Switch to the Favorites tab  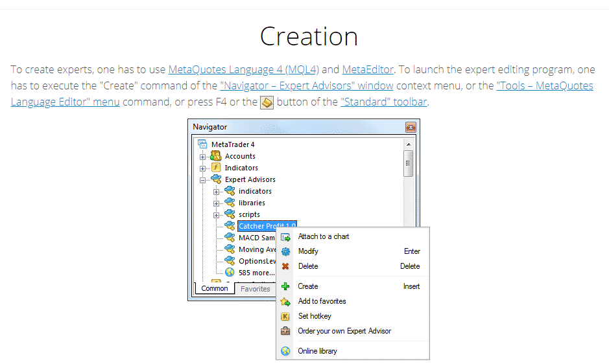click(255, 289)
